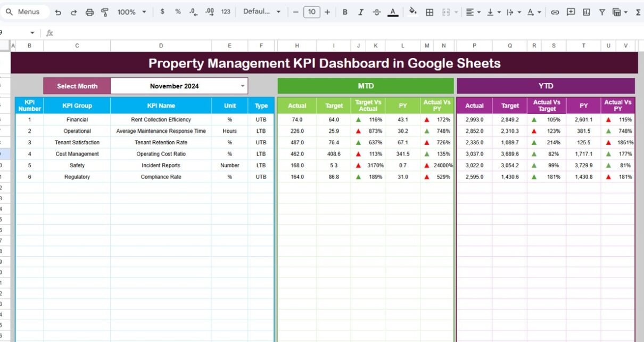644x342 pixels.
Task: Open the text color picker
Action: coord(393,12)
